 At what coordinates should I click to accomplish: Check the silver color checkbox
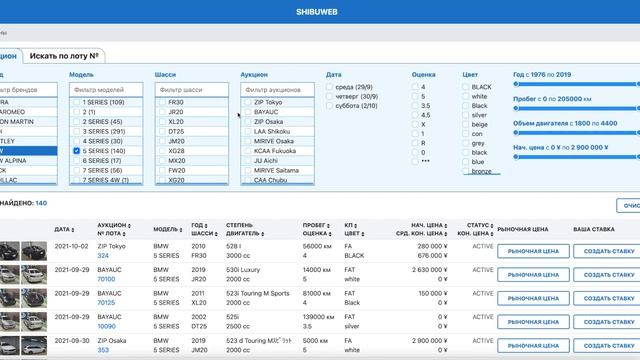tap(466, 115)
